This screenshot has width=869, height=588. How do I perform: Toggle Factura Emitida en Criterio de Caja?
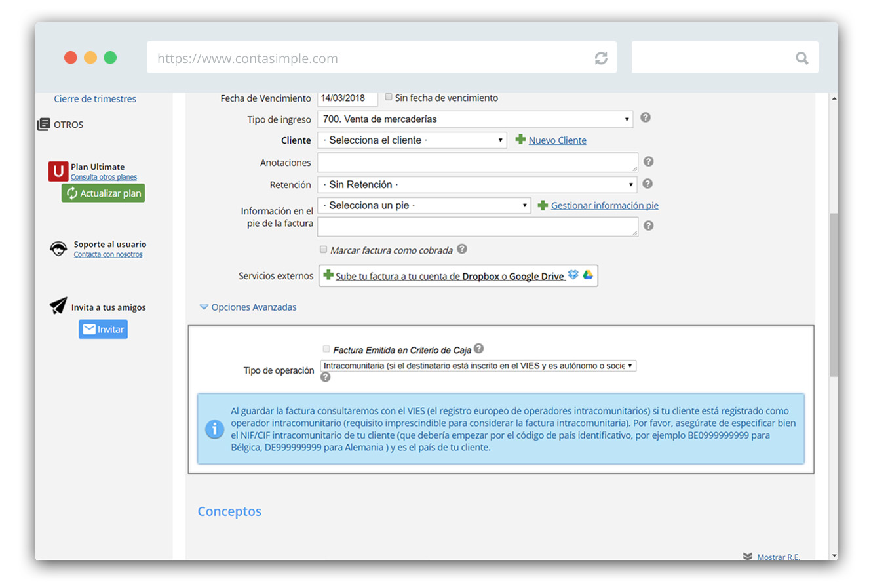326,349
